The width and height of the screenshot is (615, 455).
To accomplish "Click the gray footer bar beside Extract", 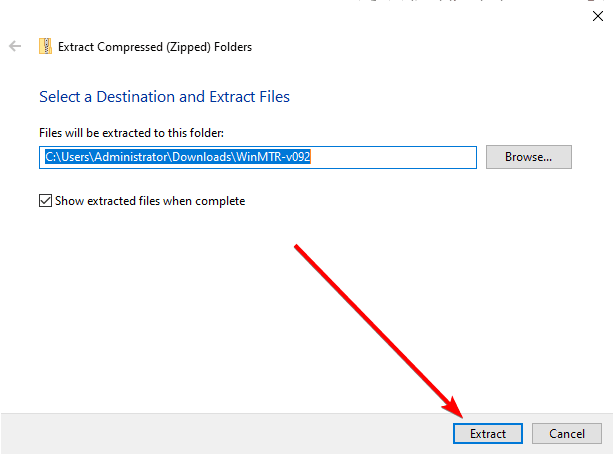I will [x=226, y=433].
